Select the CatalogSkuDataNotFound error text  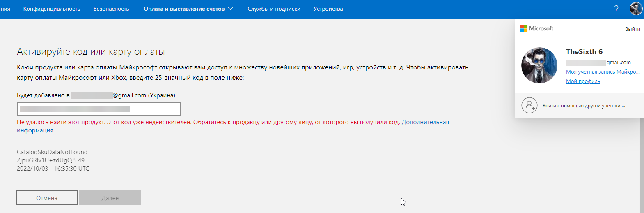(x=52, y=152)
